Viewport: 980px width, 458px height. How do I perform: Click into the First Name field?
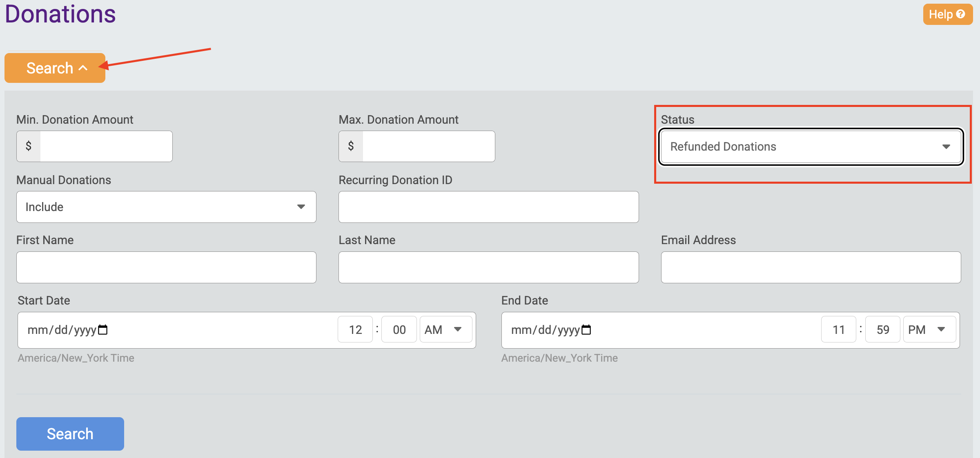166,267
